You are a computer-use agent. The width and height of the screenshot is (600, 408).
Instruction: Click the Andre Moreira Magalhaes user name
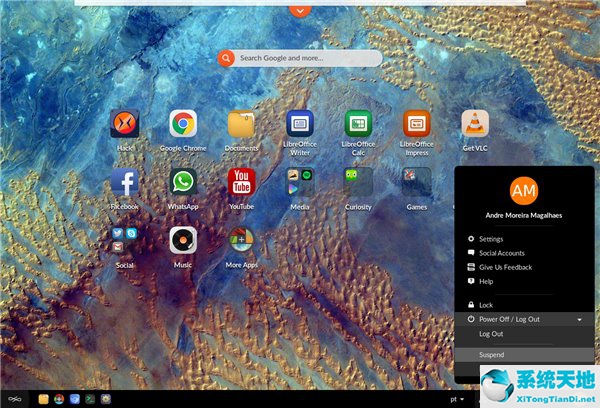coord(524,215)
